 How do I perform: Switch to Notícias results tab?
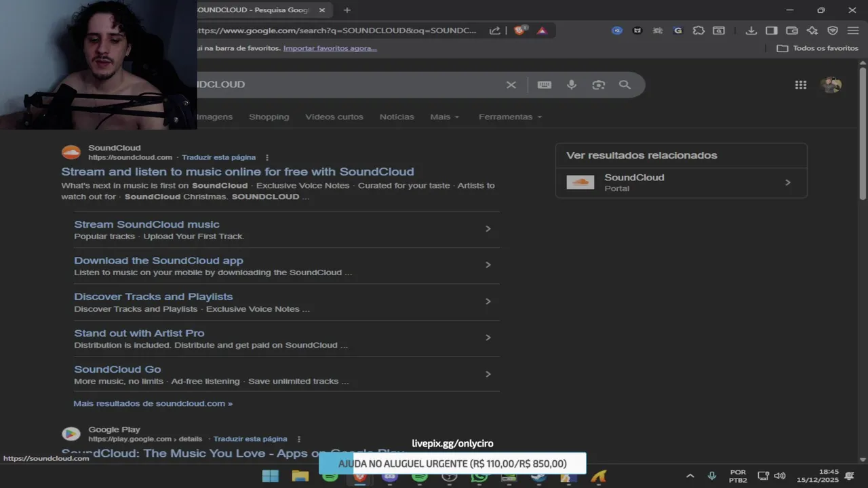(x=397, y=117)
